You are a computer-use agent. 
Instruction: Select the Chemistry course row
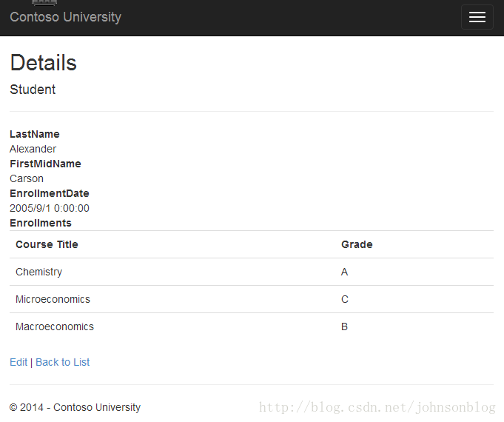point(252,272)
